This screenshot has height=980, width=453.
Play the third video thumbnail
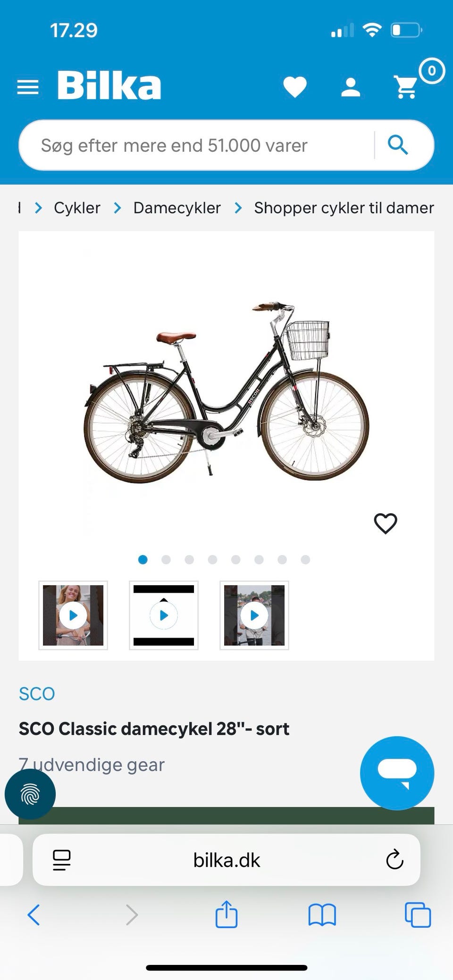(x=254, y=615)
